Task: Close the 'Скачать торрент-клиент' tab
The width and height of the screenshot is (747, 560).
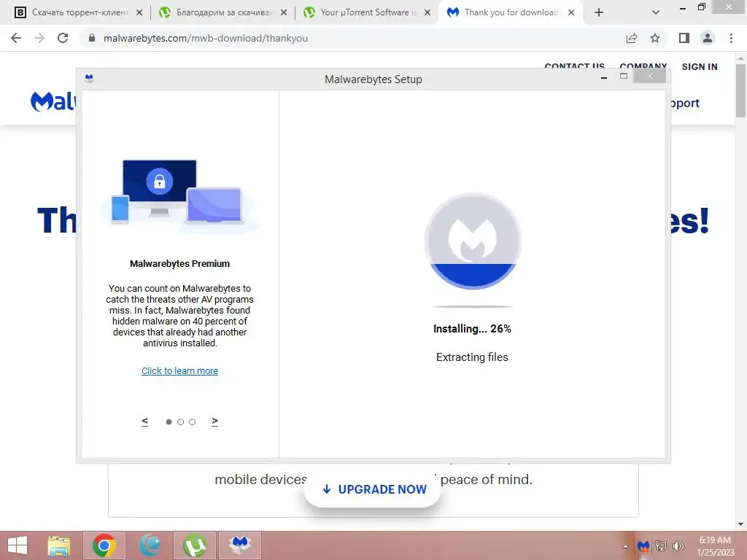Action: tap(139, 12)
